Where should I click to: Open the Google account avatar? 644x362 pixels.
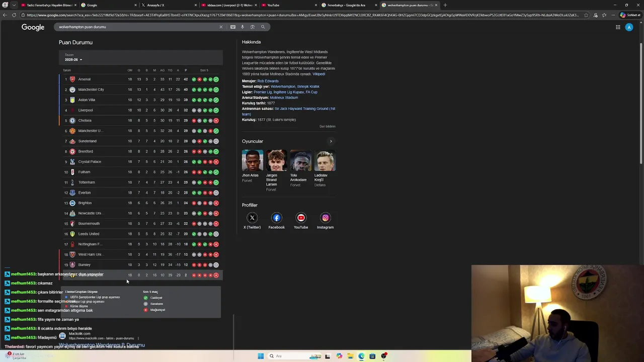[x=629, y=27]
